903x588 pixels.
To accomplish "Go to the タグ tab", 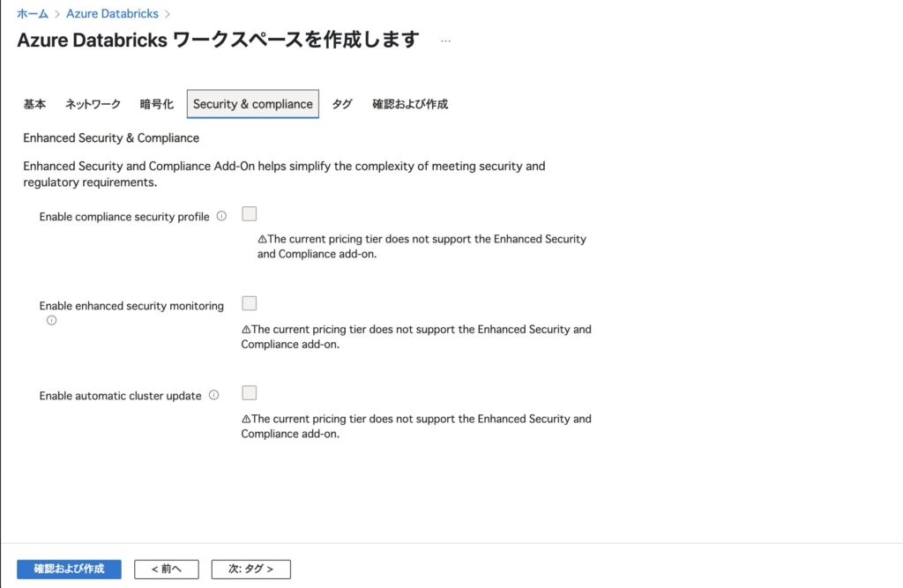I will click(x=342, y=104).
